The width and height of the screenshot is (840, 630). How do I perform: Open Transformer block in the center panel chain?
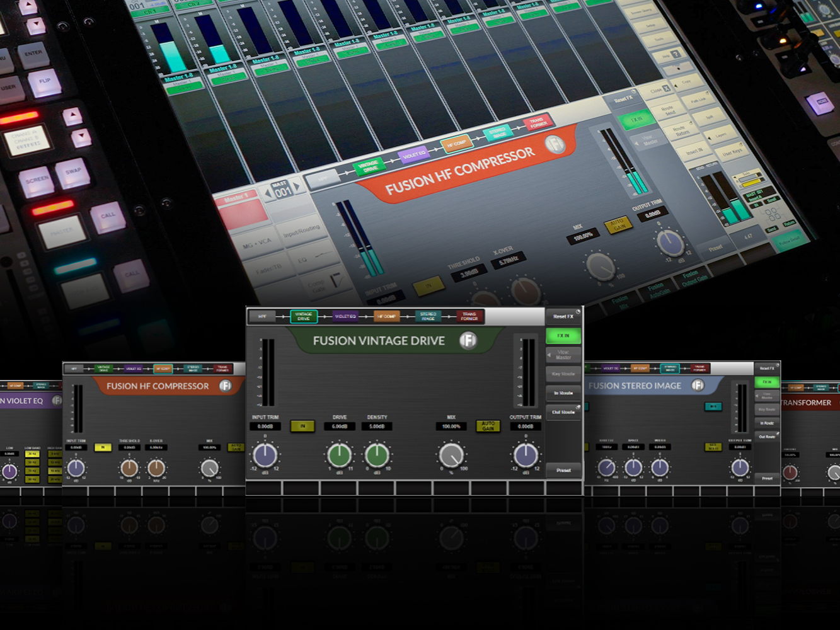(470, 316)
